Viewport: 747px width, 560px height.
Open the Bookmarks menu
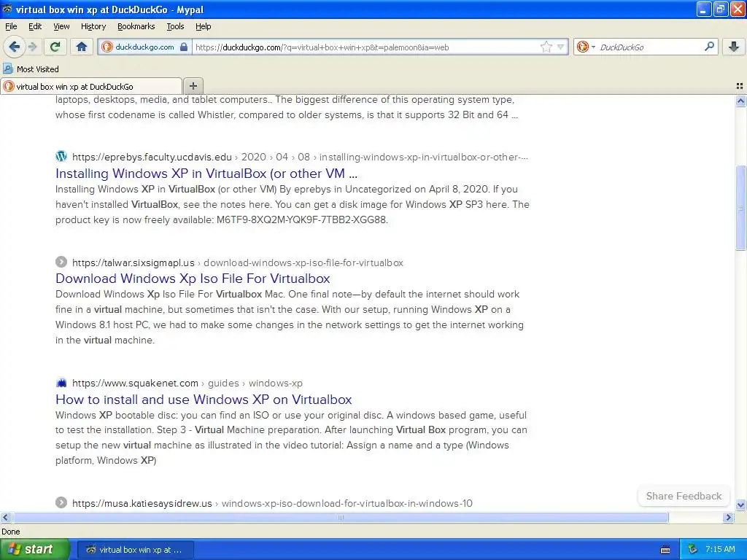[x=136, y=26]
